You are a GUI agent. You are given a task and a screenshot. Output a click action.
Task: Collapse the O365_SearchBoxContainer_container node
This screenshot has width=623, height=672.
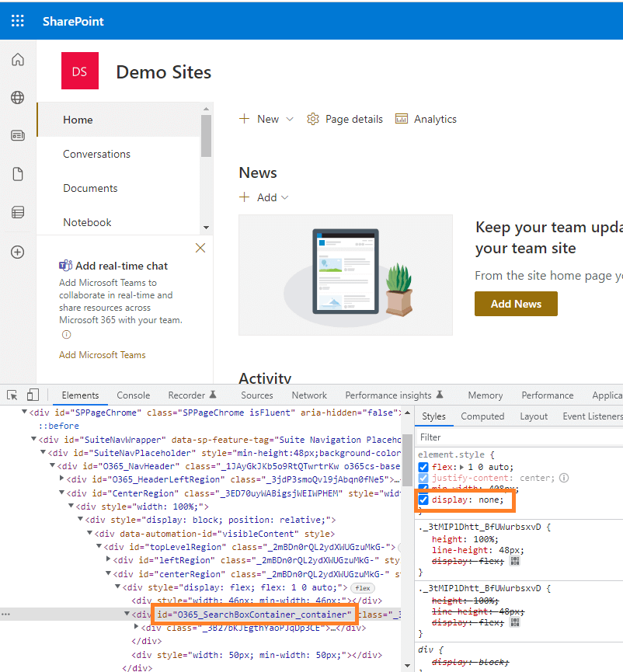click(127, 614)
